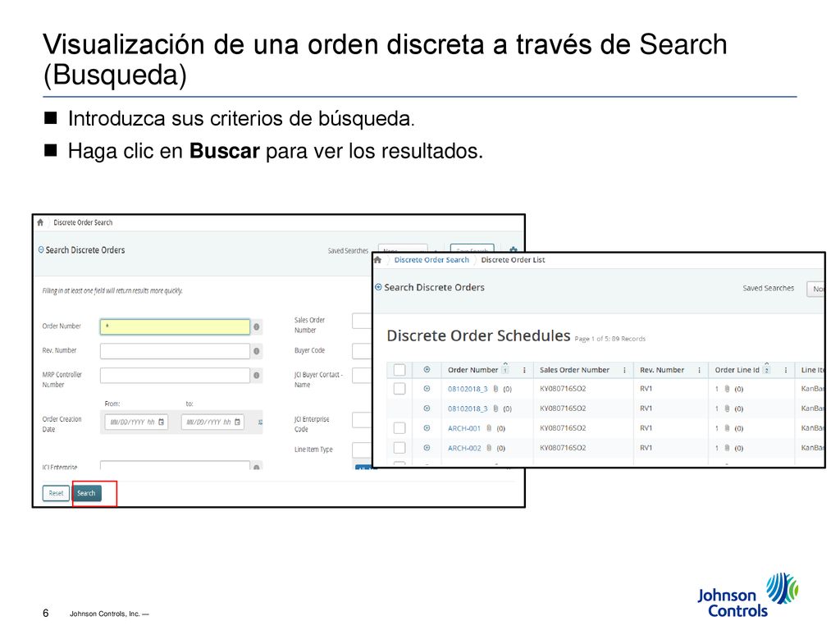
Task: Expand the ARCH-002 order row
Action: (427, 448)
